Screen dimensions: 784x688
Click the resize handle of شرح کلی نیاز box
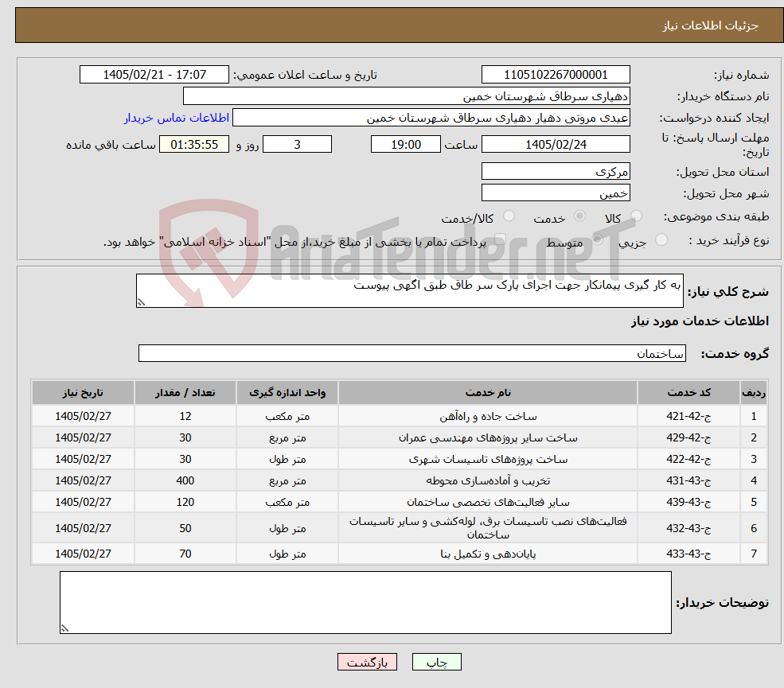click(141, 302)
